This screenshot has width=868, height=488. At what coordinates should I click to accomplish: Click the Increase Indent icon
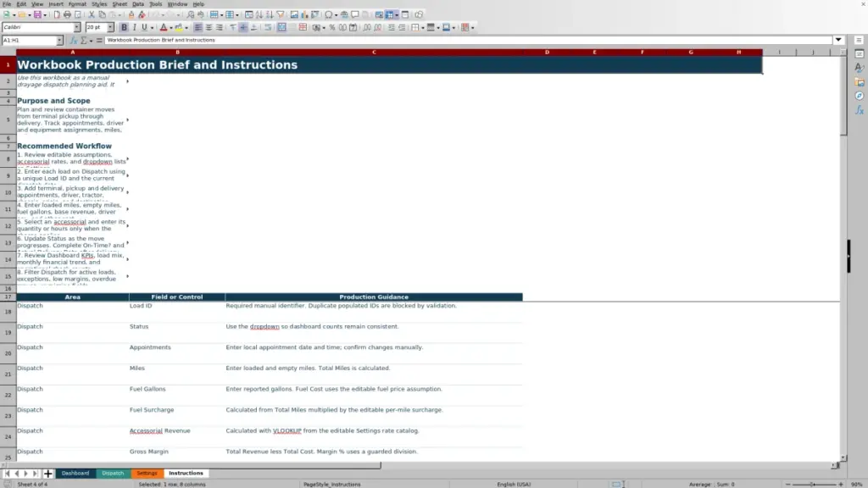[392, 28]
